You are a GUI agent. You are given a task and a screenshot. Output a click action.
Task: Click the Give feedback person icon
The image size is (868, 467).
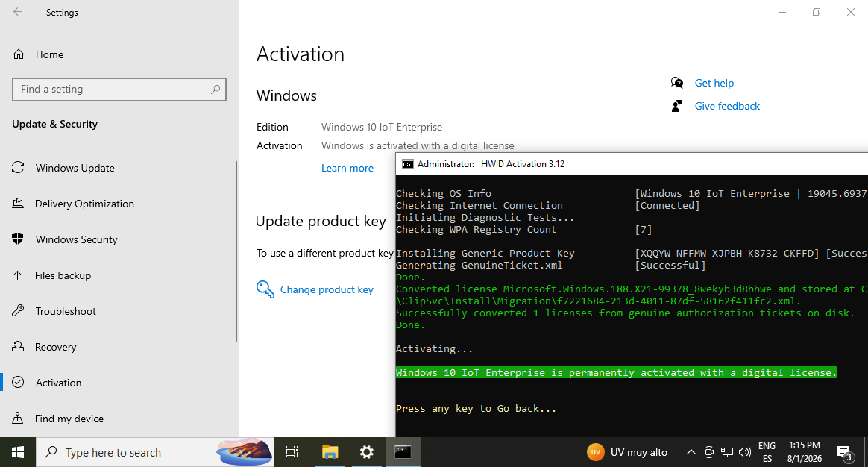[x=677, y=106]
